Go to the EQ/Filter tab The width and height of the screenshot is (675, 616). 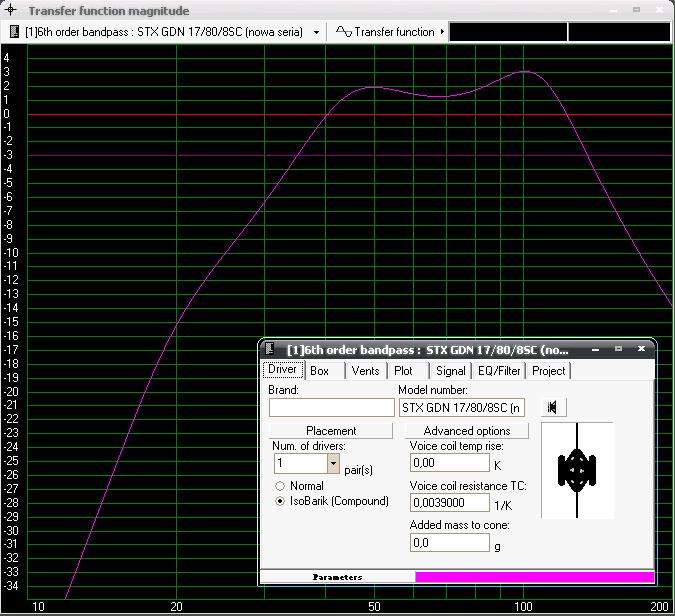click(x=499, y=370)
